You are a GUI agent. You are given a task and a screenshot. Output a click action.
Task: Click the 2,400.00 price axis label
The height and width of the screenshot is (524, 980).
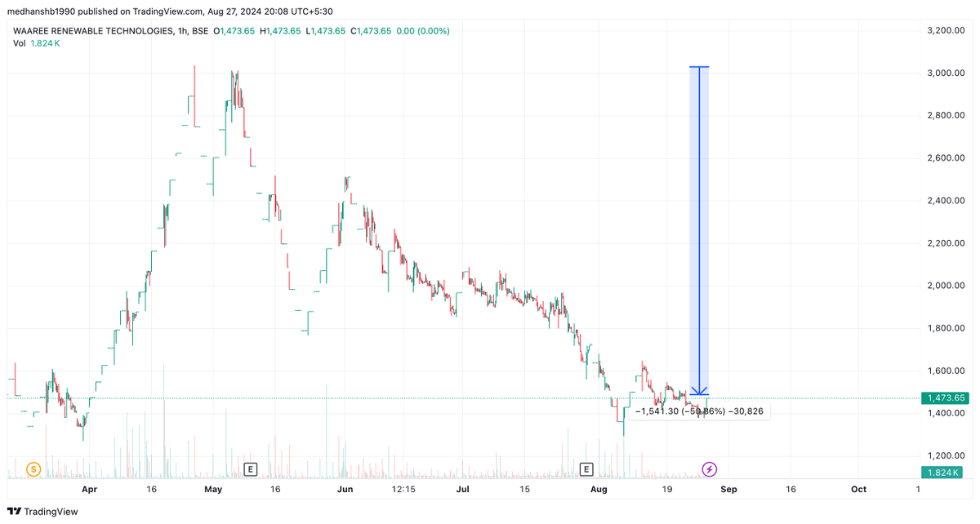point(947,200)
